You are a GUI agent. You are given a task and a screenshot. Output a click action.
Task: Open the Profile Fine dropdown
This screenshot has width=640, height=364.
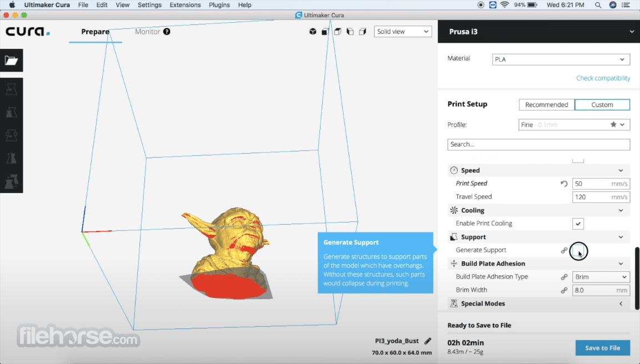[x=574, y=124]
